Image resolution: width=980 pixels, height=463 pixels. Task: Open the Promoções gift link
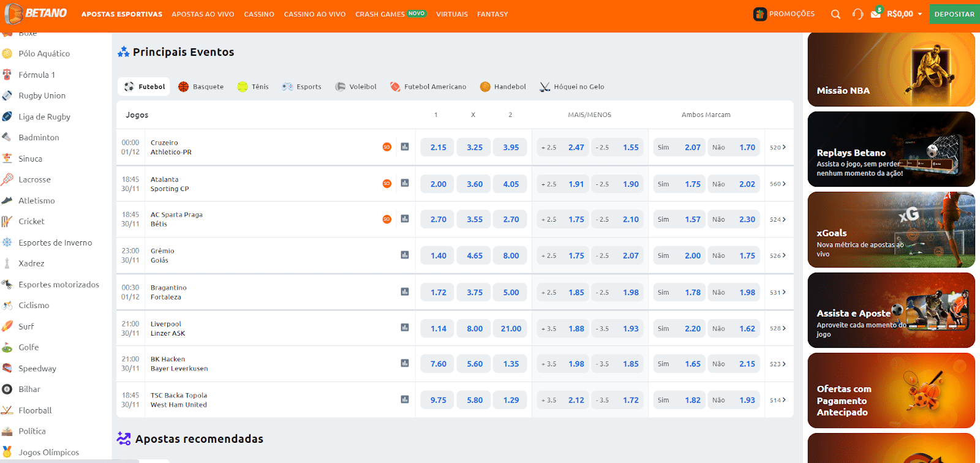click(784, 14)
